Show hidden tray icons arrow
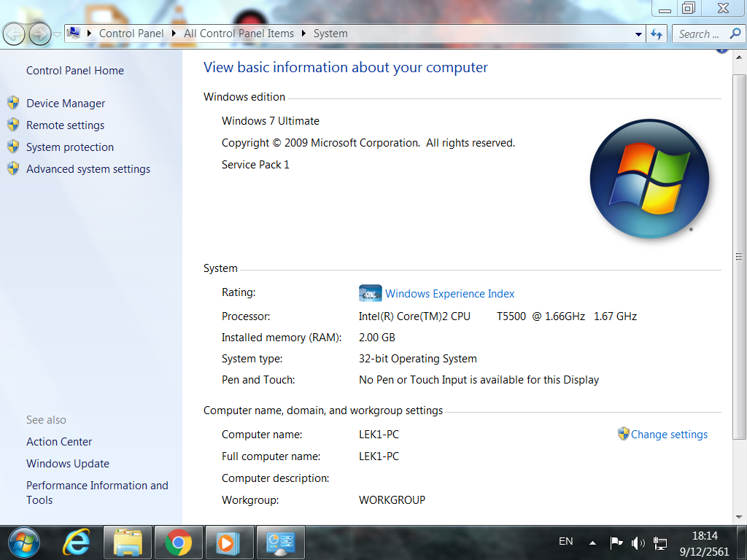747x560 pixels. pyautogui.click(x=592, y=542)
